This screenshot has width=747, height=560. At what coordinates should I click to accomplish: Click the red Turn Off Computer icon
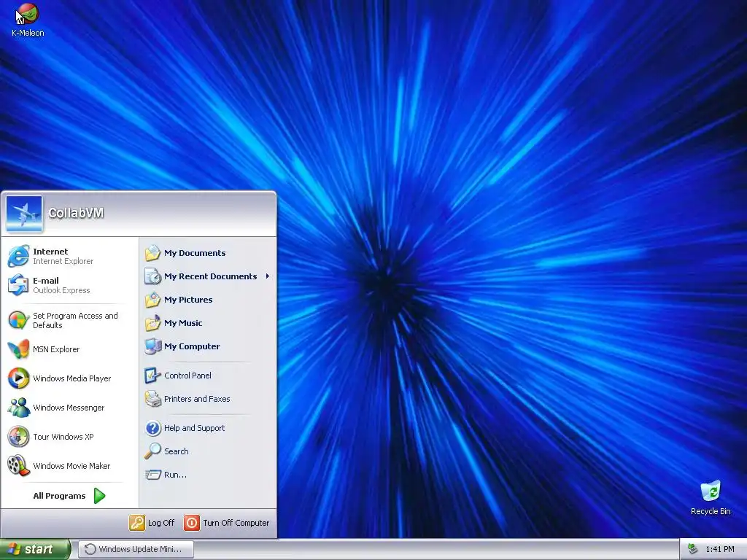click(x=192, y=523)
